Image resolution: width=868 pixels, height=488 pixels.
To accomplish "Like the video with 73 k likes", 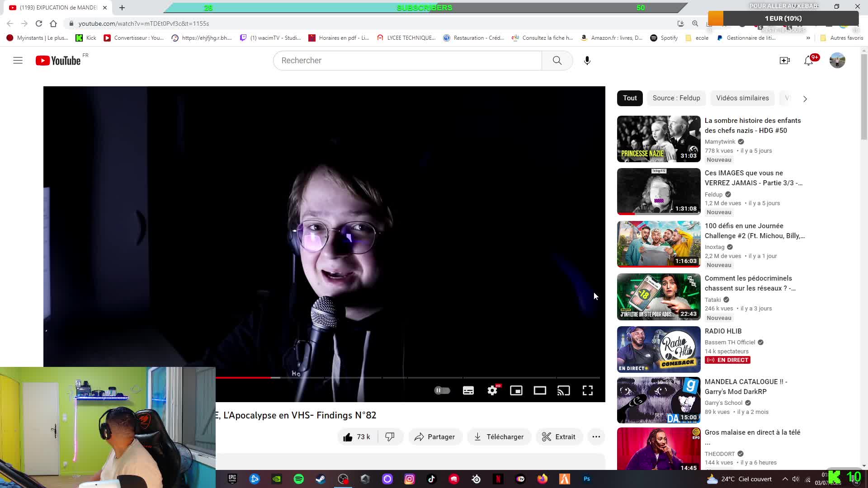I will tap(357, 437).
